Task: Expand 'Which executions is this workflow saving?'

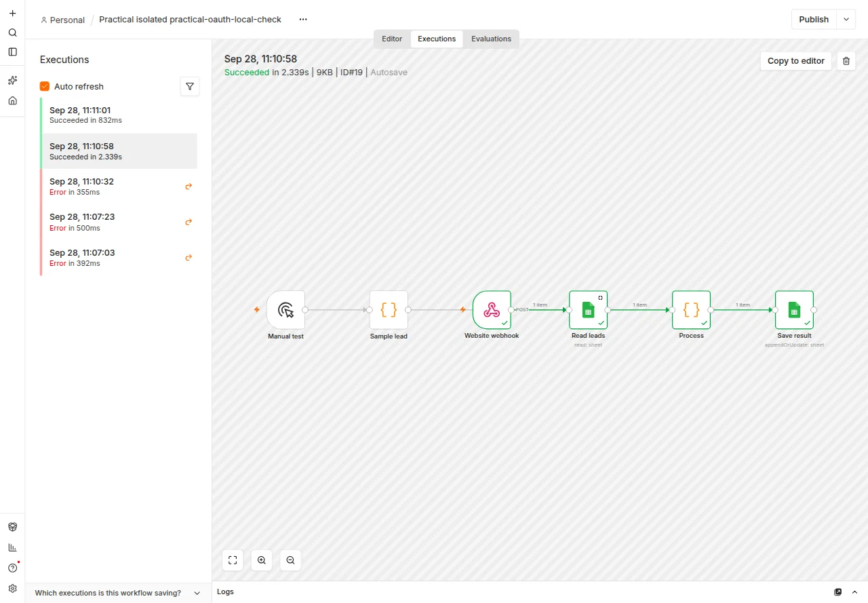Action: point(118,593)
